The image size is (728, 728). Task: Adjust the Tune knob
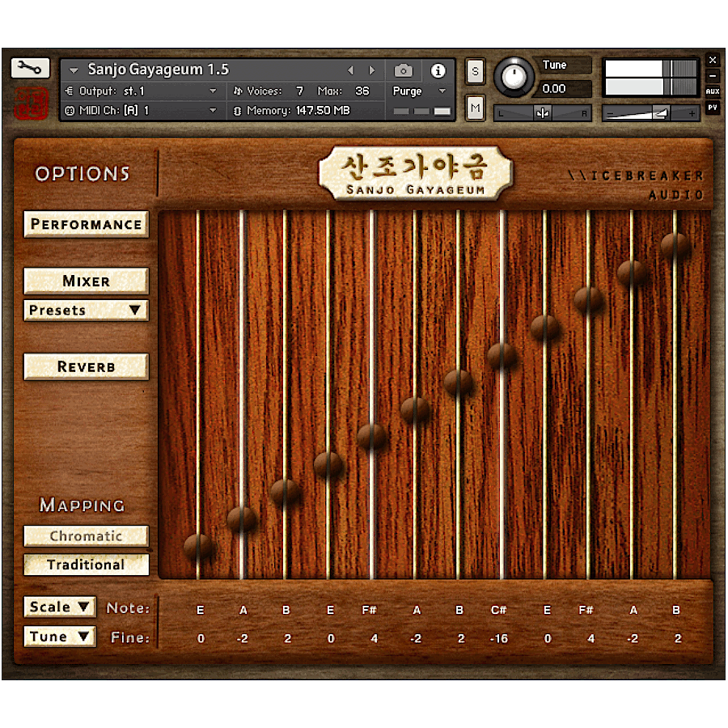[515, 76]
